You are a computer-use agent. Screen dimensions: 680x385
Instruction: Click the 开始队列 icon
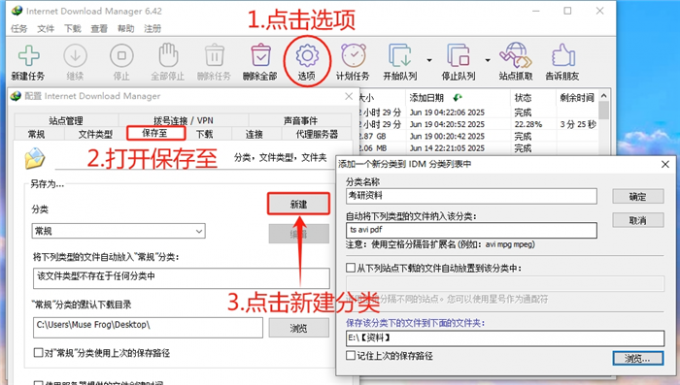(x=400, y=56)
